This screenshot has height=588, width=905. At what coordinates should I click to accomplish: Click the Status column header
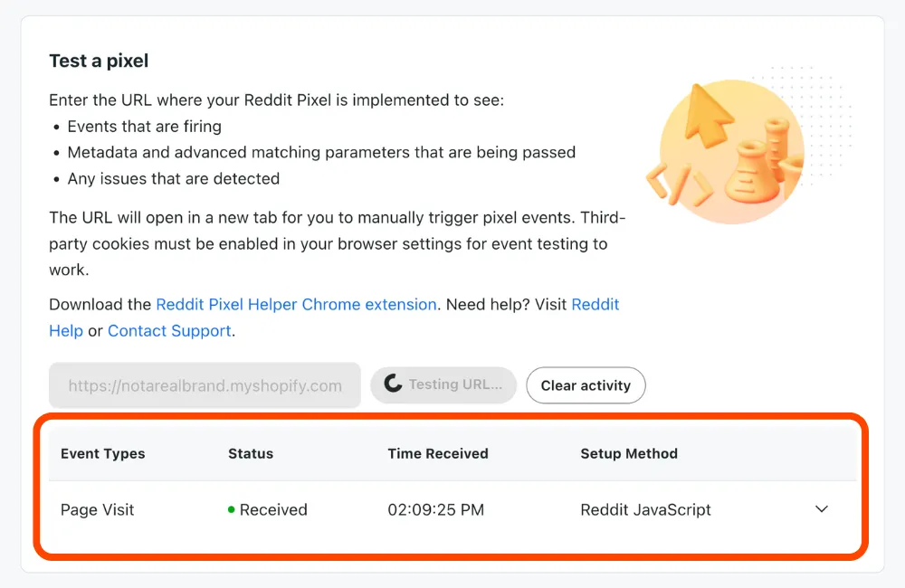[x=251, y=453]
